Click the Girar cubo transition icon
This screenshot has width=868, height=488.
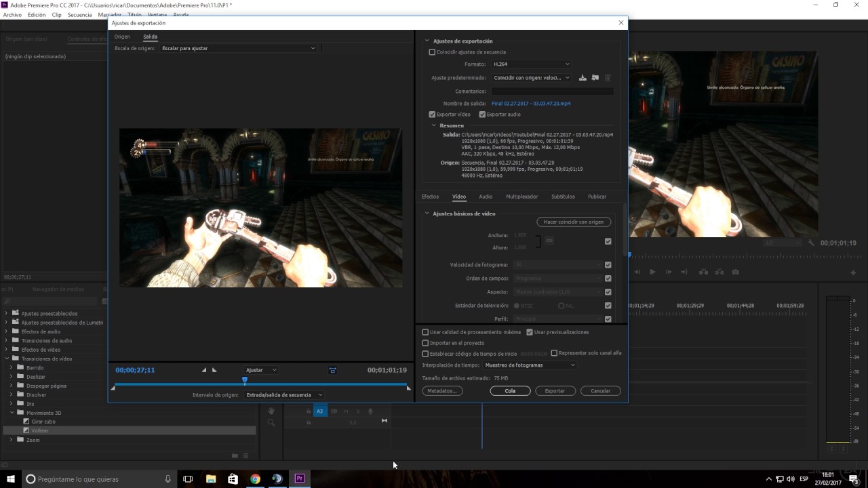pos(26,422)
